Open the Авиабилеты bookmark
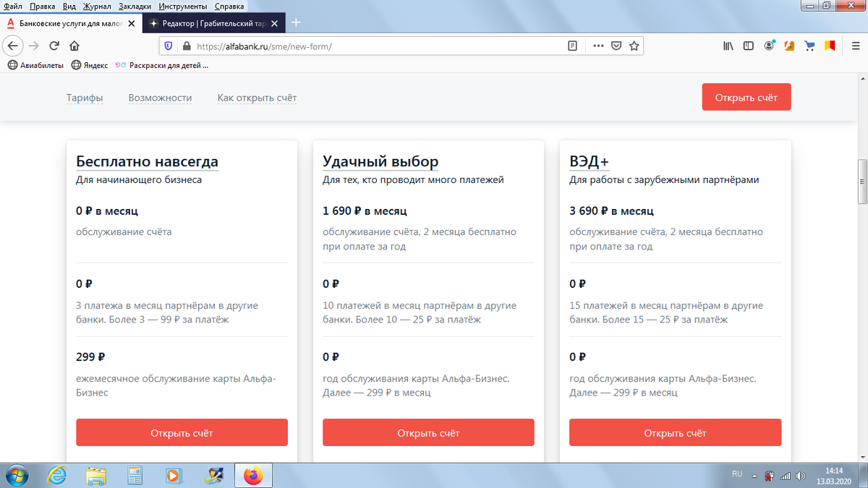 coord(37,65)
